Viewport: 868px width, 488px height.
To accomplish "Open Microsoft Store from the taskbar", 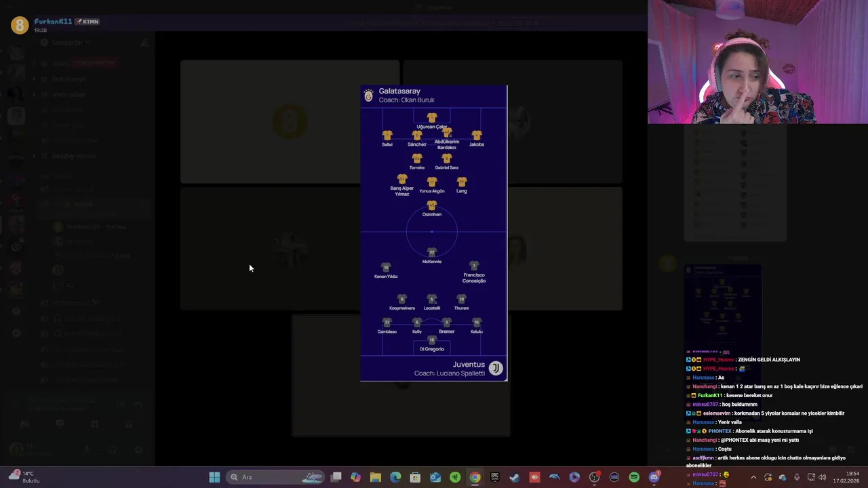I will click(x=415, y=477).
